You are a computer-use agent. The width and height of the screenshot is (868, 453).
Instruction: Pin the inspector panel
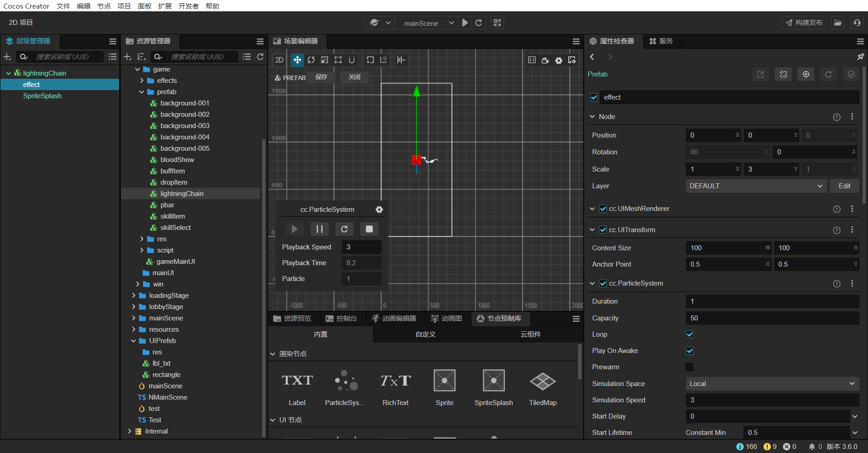point(860,57)
